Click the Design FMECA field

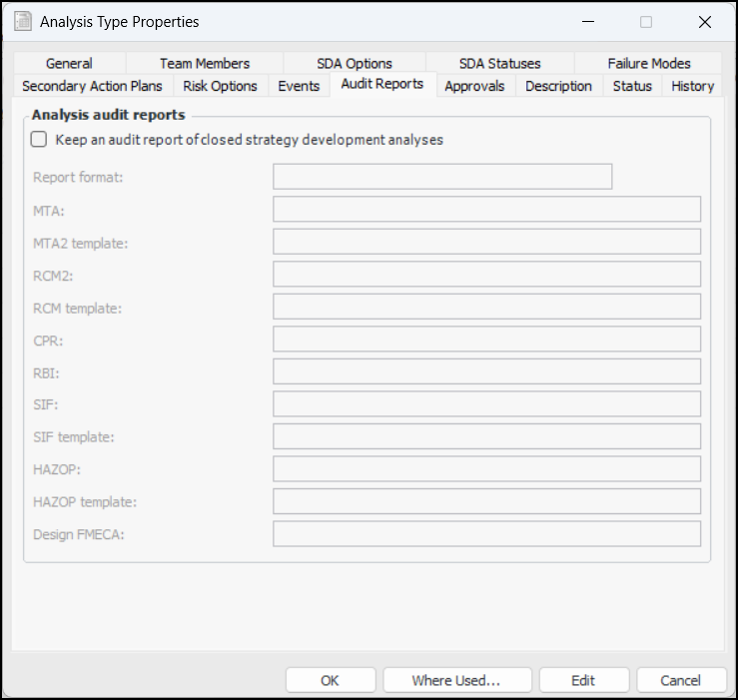[486, 534]
